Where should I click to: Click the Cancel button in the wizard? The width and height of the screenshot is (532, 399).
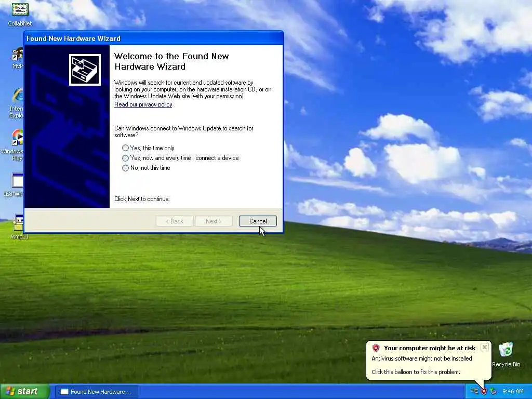[x=258, y=221]
